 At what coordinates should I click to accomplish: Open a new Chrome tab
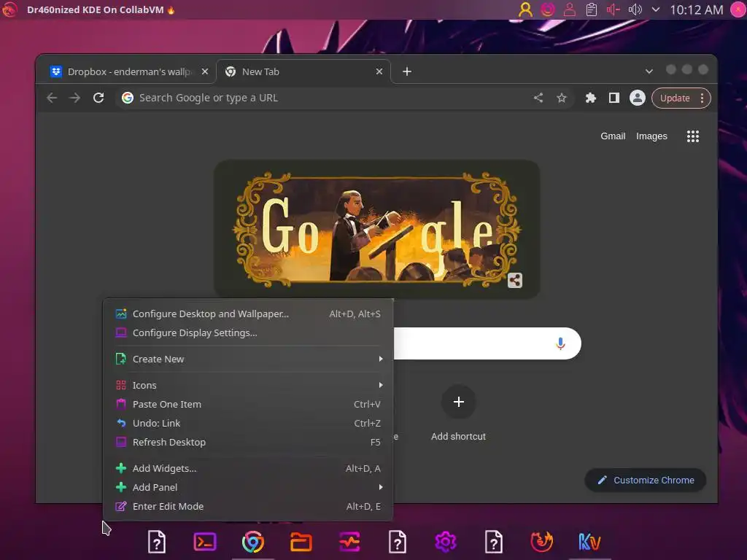pyautogui.click(x=407, y=71)
